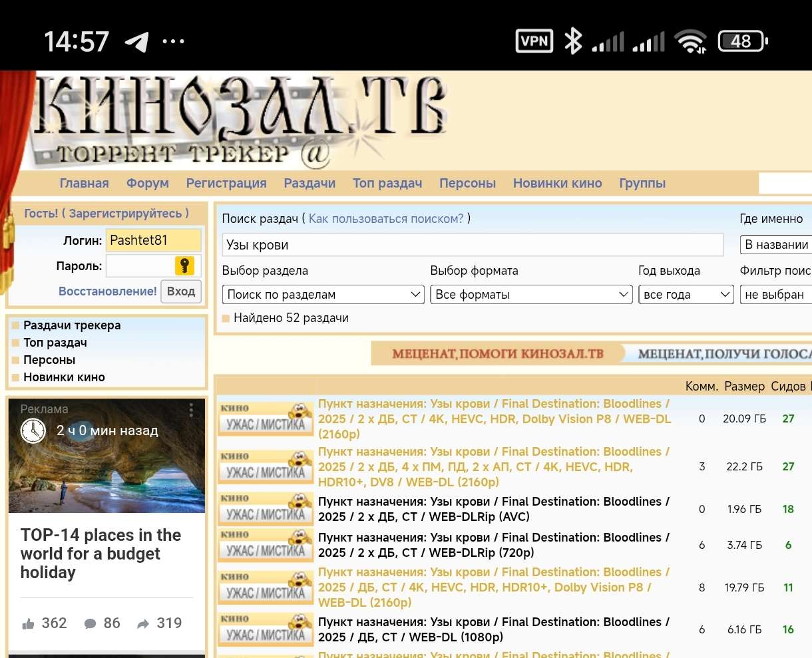This screenshot has height=658, width=812.
Task: Open the 19.79 ГБ Dolby Vision torrent title
Action: coord(495,587)
